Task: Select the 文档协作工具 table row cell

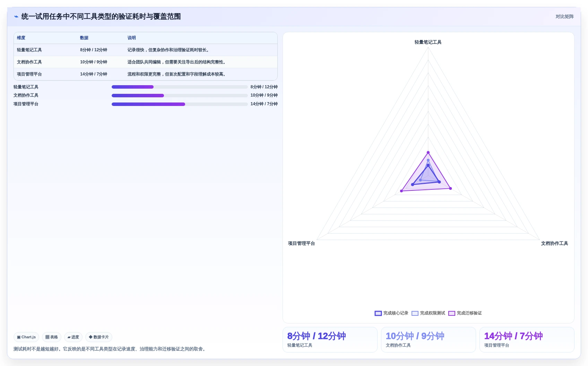Action: coord(29,62)
